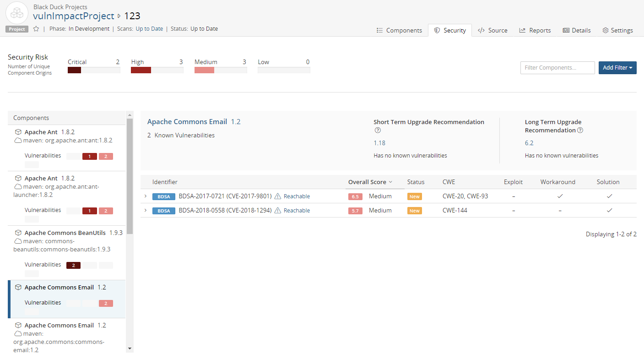This screenshot has width=644, height=354.
Task: Open the vulnImpactProject project link
Action: coord(74,16)
